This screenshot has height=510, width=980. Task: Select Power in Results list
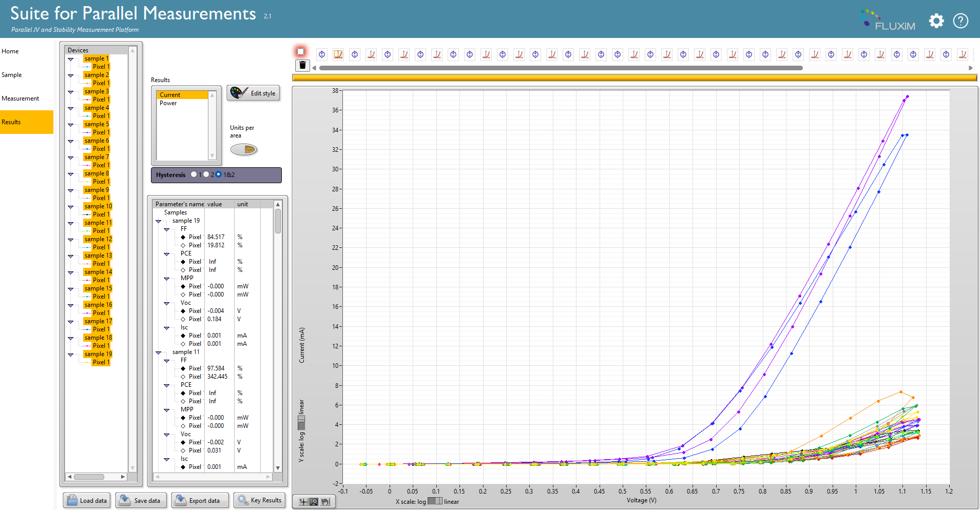(182, 103)
